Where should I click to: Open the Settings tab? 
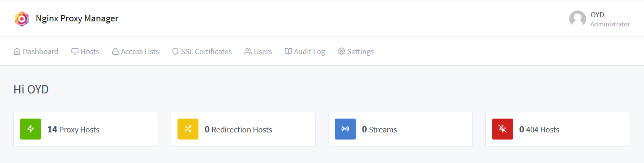(x=356, y=52)
